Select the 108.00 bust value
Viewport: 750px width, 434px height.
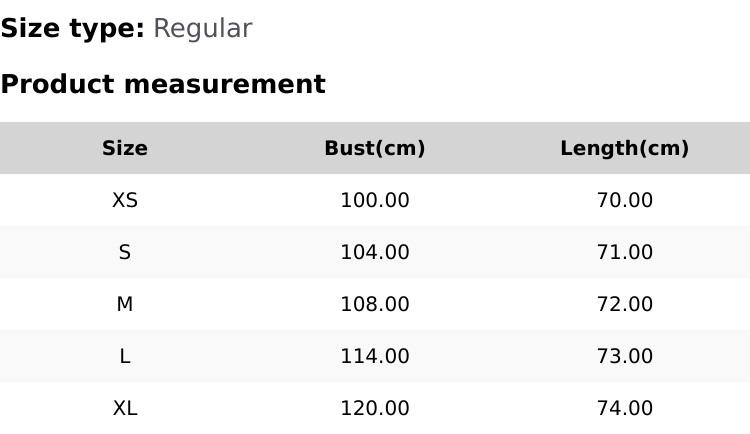coord(375,305)
